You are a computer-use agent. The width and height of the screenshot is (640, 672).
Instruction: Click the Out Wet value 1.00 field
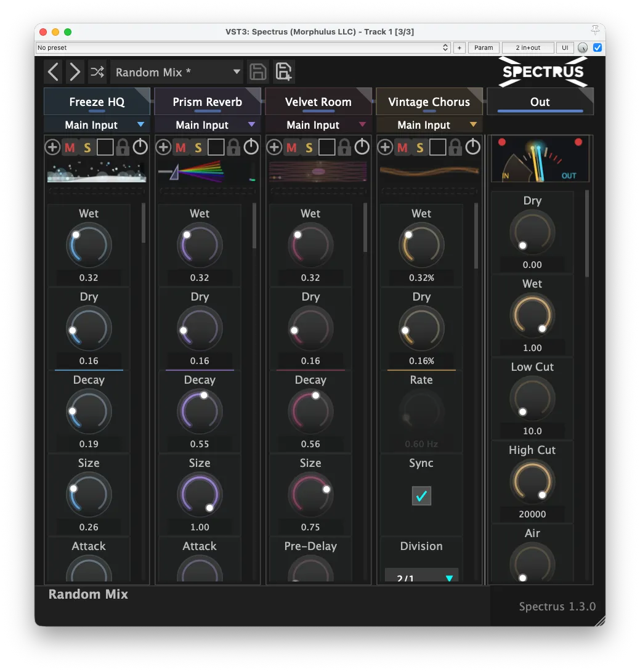click(x=532, y=347)
